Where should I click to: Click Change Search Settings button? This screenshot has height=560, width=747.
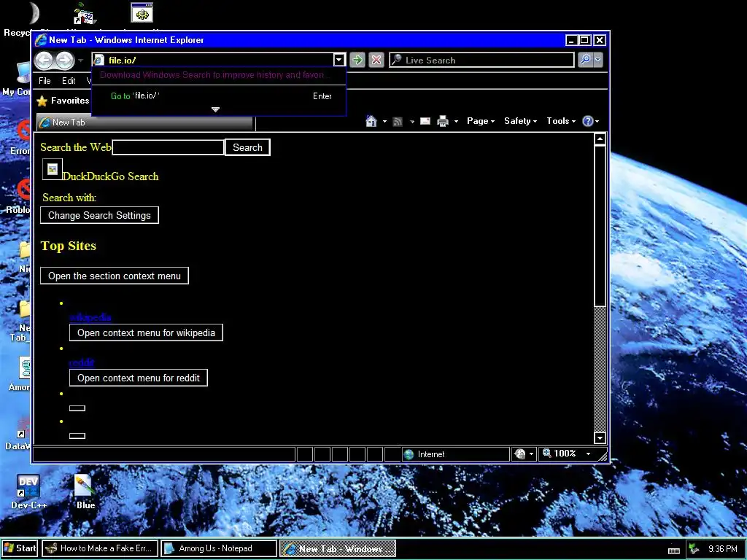(99, 215)
